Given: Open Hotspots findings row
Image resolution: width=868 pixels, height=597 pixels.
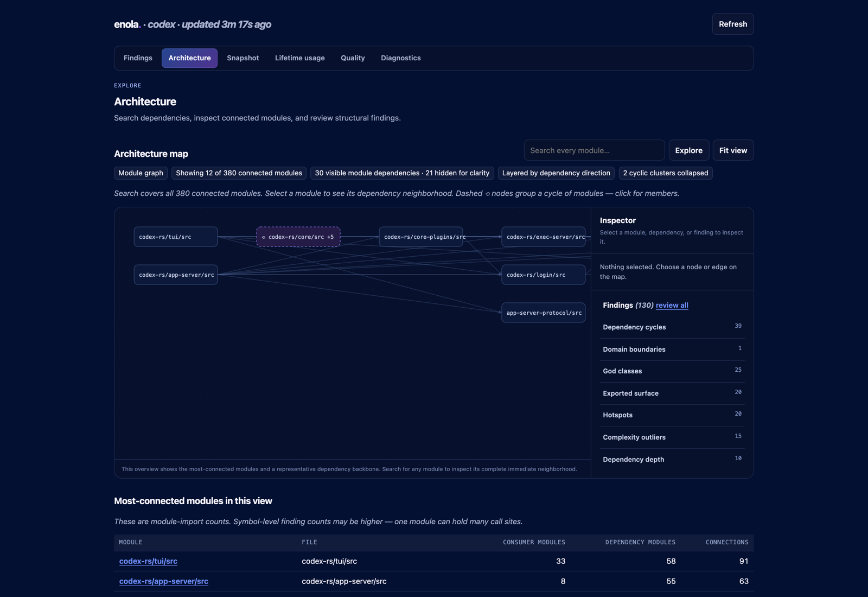Looking at the screenshot, I should pos(672,415).
